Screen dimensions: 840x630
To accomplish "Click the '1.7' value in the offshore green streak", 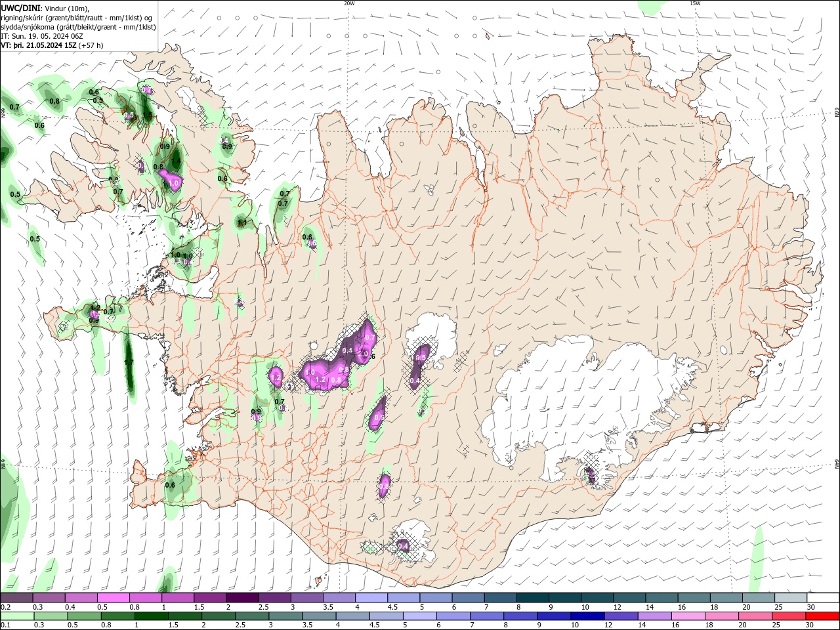I will coord(129,362).
